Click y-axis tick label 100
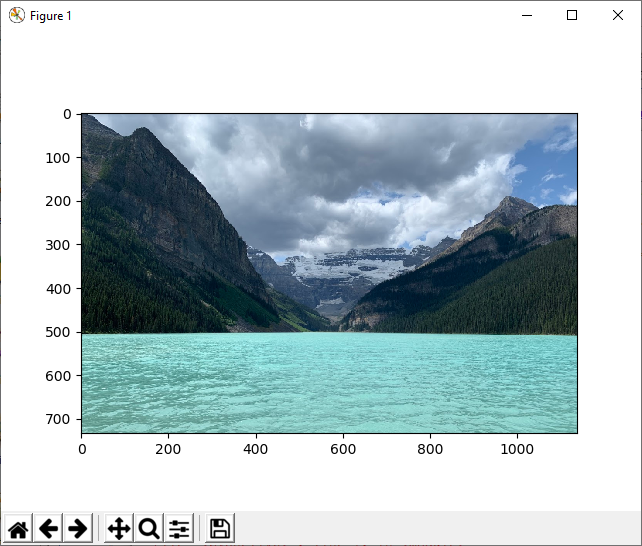Screen dimensions: 642x546 click(x=58, y=158)
